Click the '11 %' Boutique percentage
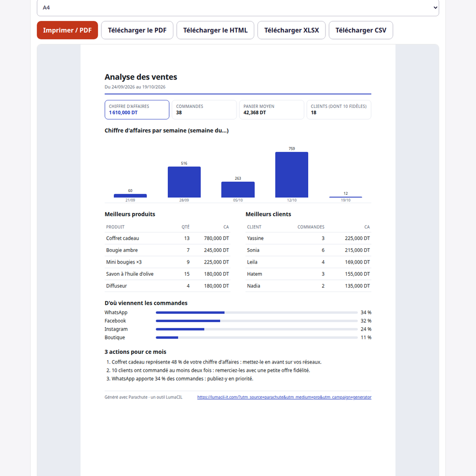This screenshot has width=476, height=476. click(x=366, y=337)
